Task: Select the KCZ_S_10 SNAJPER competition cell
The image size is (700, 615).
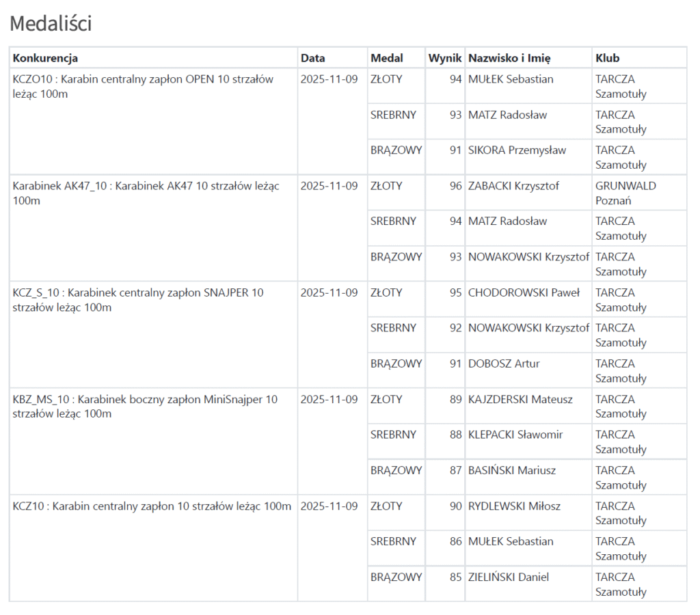Action: coord(138,300)
